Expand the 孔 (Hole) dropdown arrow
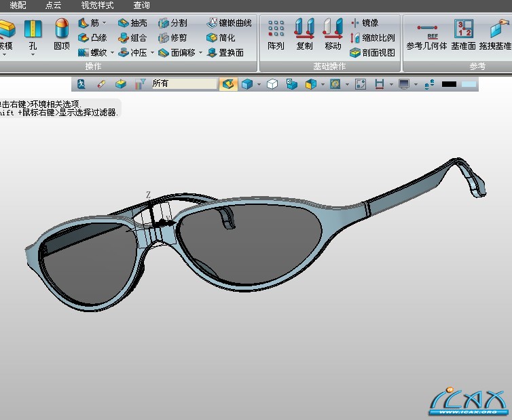Image resolution: width=512 pixels, height=420 pixels. pos(33,54)
